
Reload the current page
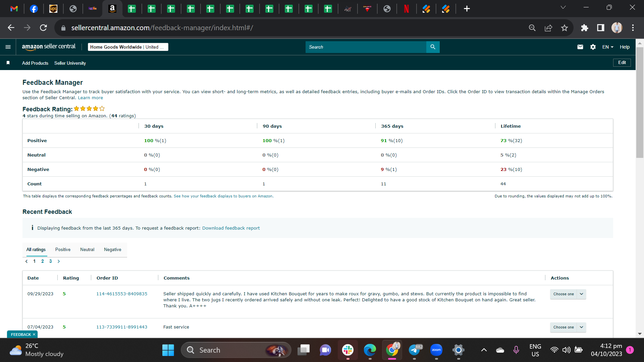(43, 28)
